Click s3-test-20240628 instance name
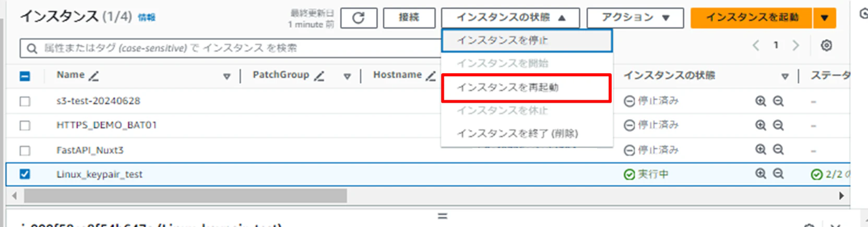 98,101
